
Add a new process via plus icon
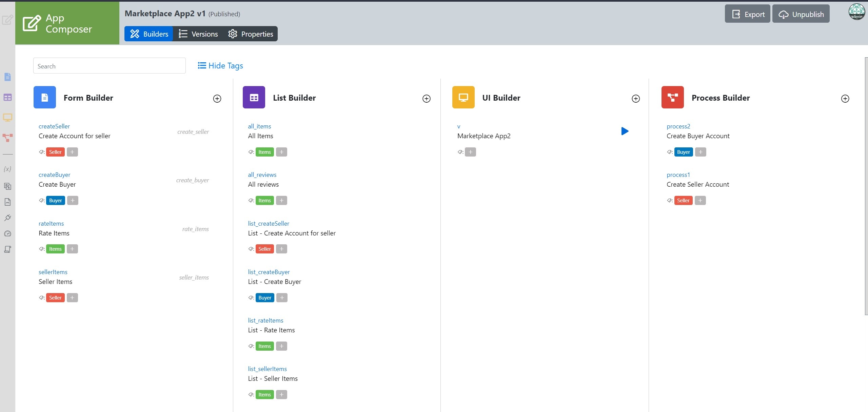pyautogui.click(x=845, y=99)
